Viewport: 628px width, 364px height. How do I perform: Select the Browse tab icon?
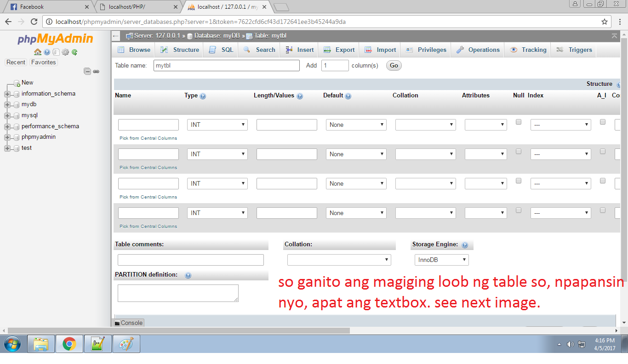point(121,50)
